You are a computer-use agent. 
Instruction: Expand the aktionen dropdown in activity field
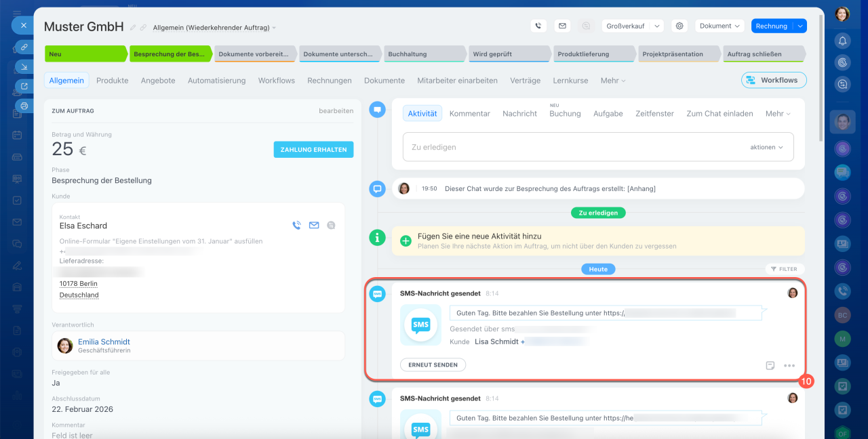(x=766, y=147)
